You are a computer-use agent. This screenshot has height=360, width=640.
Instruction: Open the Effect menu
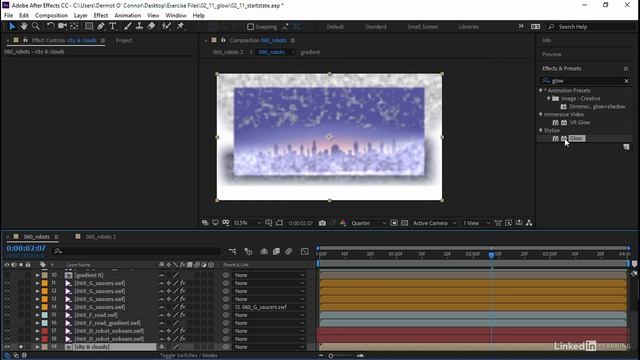point(100,16)
